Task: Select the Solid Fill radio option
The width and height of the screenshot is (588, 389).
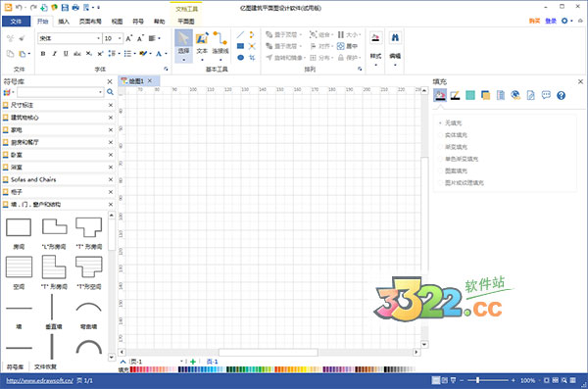Action: 453,135
